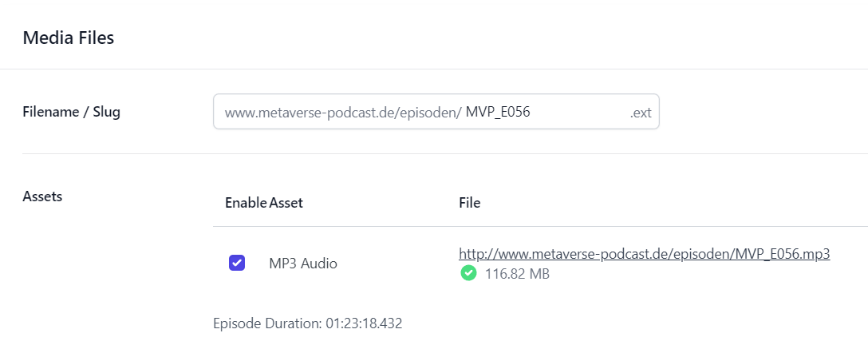Click the Enable column header

point(246,203)
